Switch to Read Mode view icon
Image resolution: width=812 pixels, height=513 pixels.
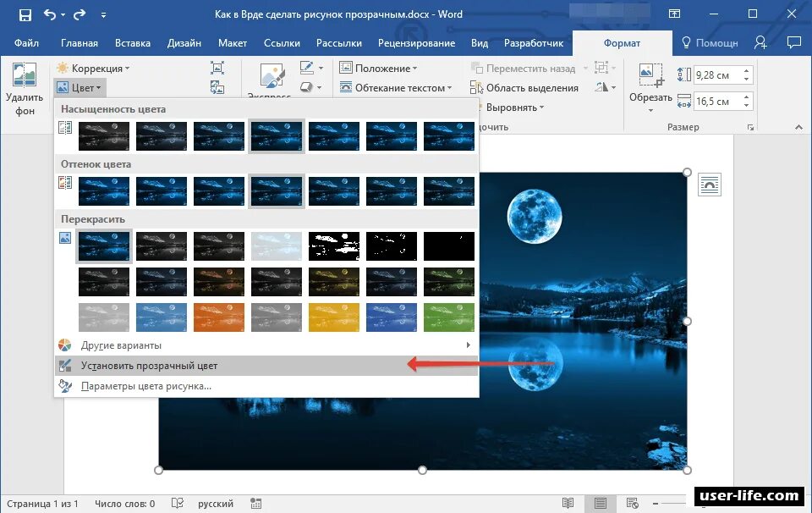568,503
